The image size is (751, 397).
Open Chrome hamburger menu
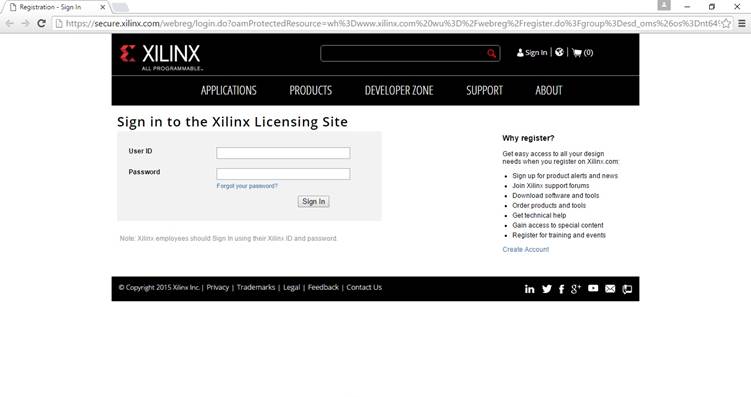pyautogui.click(x=741, y=23)
